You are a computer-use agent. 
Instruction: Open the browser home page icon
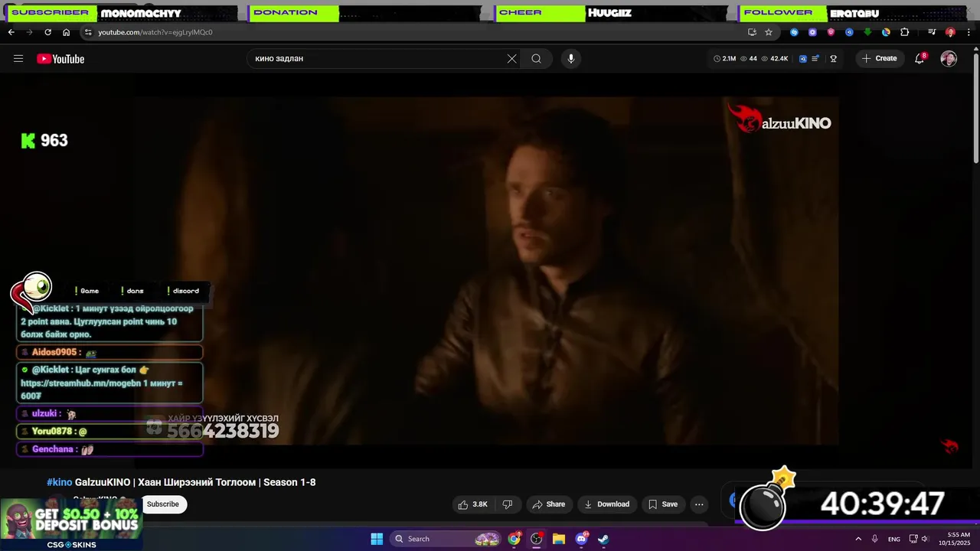click(67, 32)
